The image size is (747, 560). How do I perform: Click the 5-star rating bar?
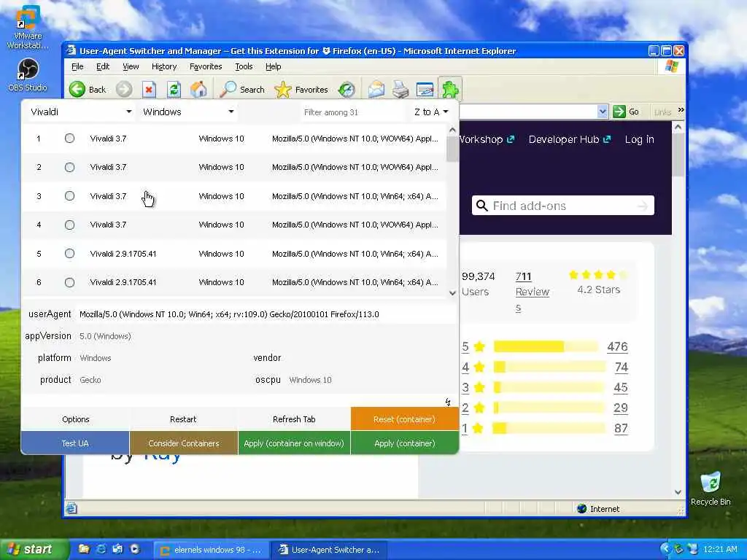pyautogui.click(x=546, y=346)
